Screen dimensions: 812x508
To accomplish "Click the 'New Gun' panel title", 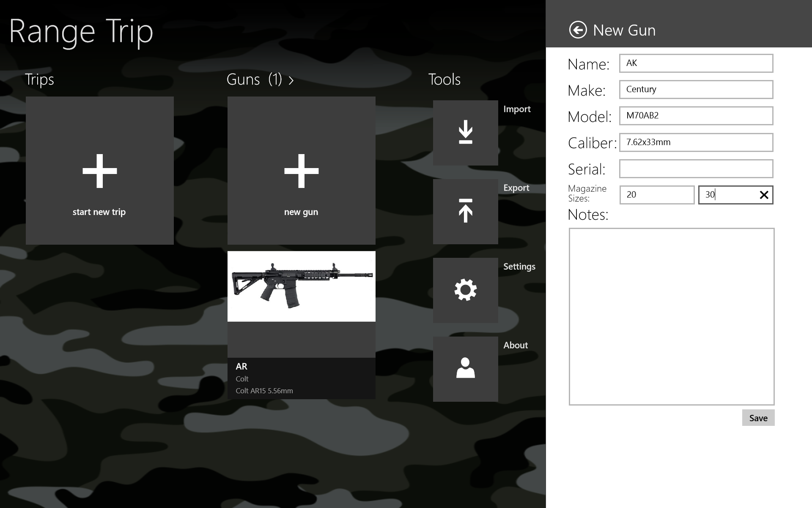I will click(x=624, y=30).
